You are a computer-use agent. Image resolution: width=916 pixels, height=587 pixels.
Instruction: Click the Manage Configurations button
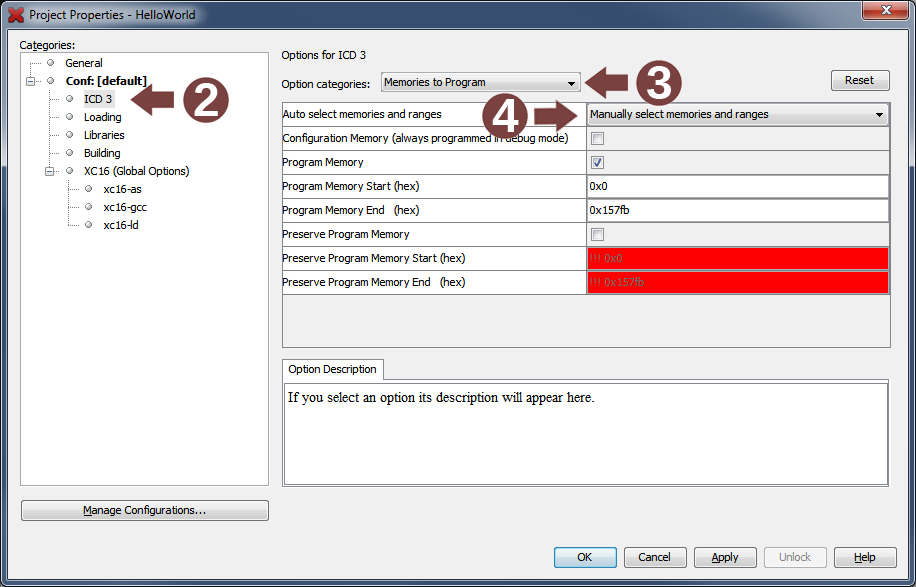click(x=144, y=510)
